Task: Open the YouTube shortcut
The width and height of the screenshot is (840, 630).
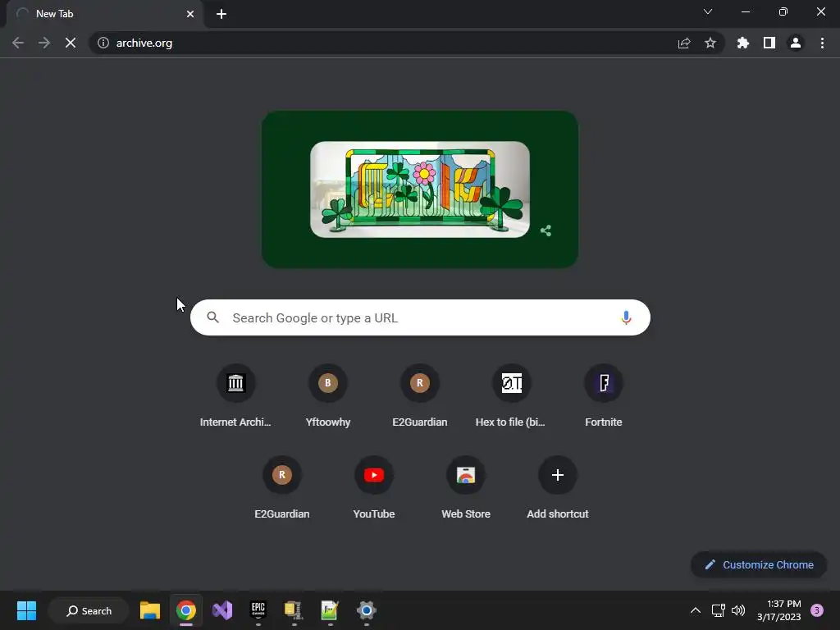Action: click(x=374, y=488)
